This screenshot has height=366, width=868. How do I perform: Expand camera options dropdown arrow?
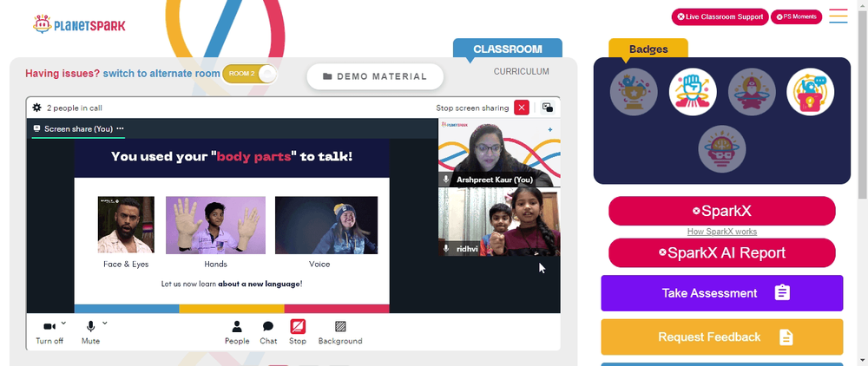63,323
